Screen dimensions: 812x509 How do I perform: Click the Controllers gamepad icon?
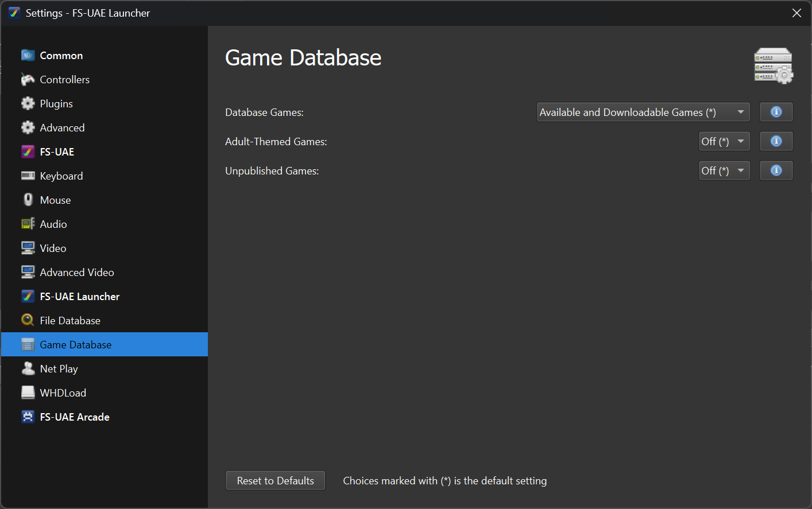(x=28, y=79)
